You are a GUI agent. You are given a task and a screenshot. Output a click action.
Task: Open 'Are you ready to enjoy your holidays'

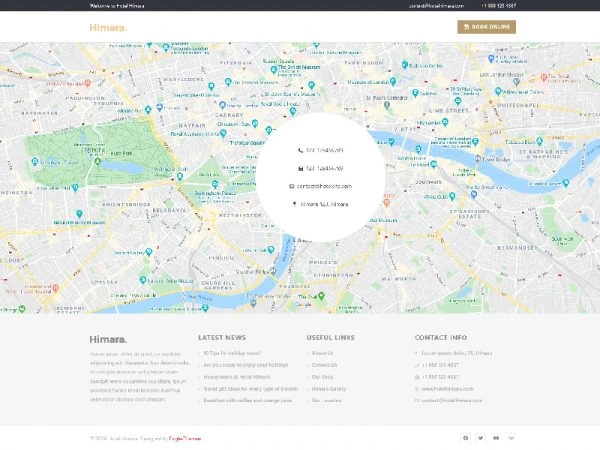246,365
